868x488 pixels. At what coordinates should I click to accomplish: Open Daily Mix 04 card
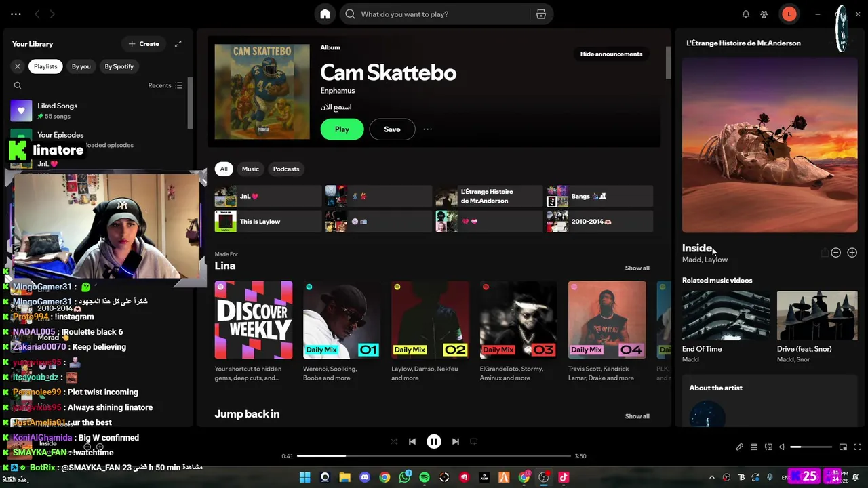pyautogui.click(x=607, y=332)
